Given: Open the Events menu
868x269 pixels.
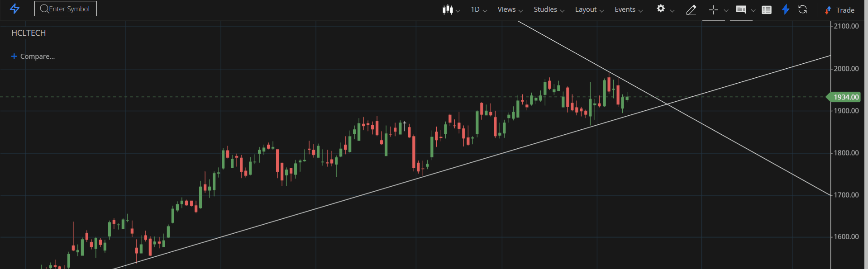Looking at the screenshot, I should pos(629,9).
